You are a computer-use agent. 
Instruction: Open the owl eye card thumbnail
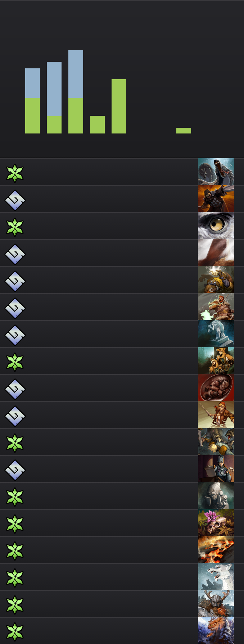pyautogui.click(x=216, y=226)
